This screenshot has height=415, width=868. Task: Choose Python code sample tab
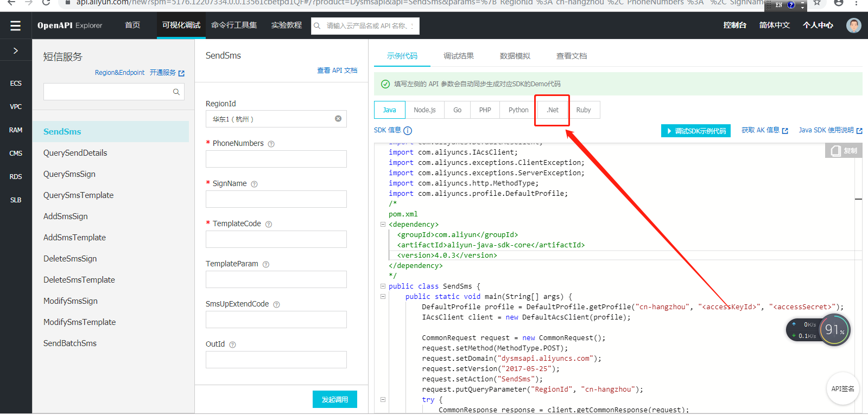tap(518, 110)
